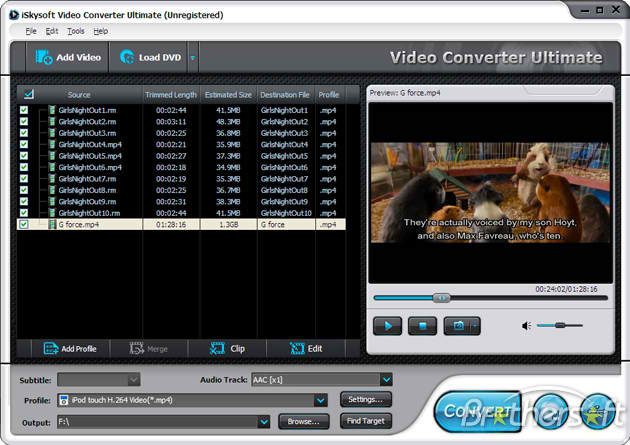Click the film icon next to GirlsNightOut3.rm
The image size is (630, 445).
click(x=52, y=133)
